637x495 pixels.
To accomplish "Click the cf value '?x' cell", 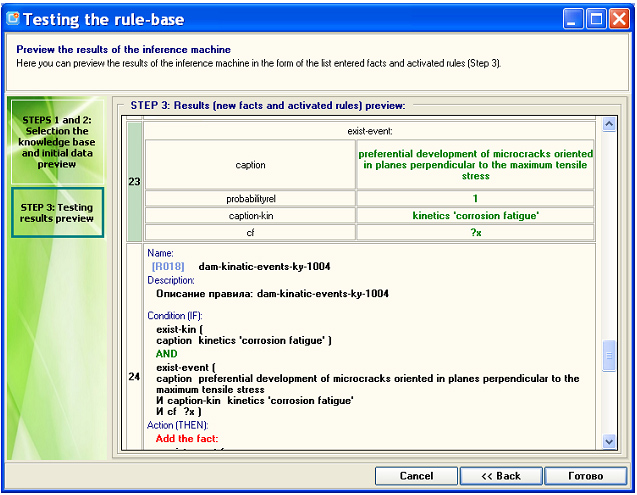I will (x=475, y=233).
